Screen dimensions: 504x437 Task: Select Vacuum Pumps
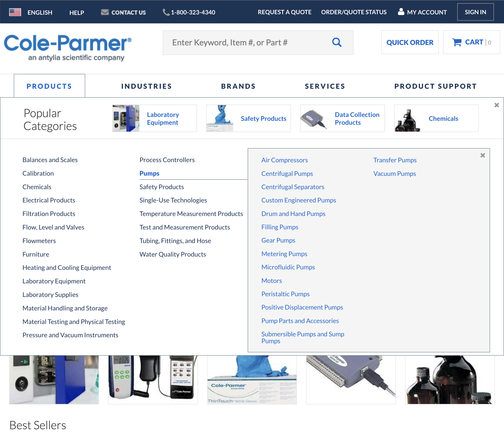[394, 174]
